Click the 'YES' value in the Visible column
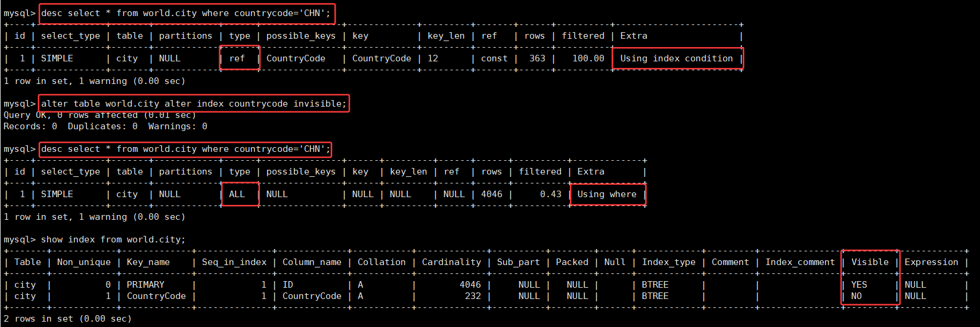980x327 pixels. click(x=859, y=285)
